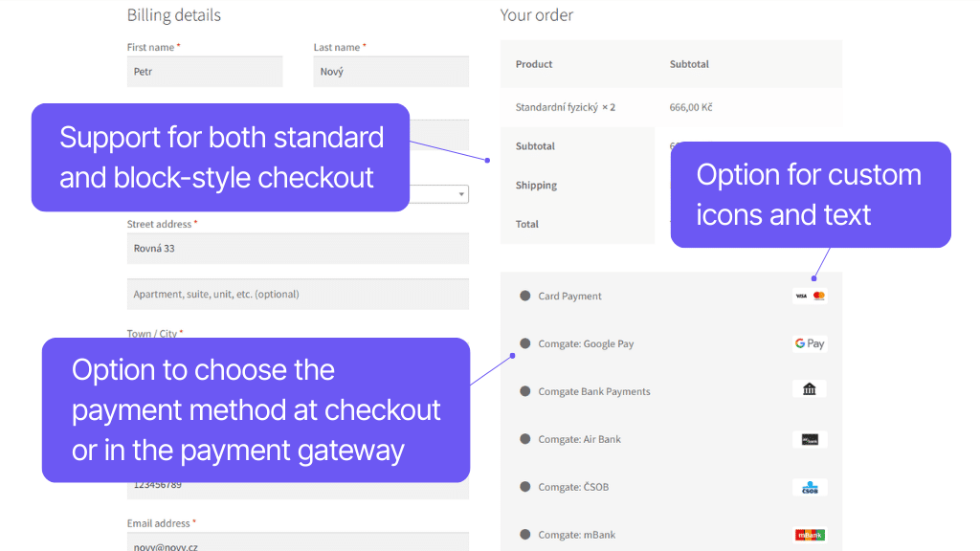Viewport: 980px width, 551px height.
Task: Select Comgate: Google Pay as payment method
Action: point(525,342)
